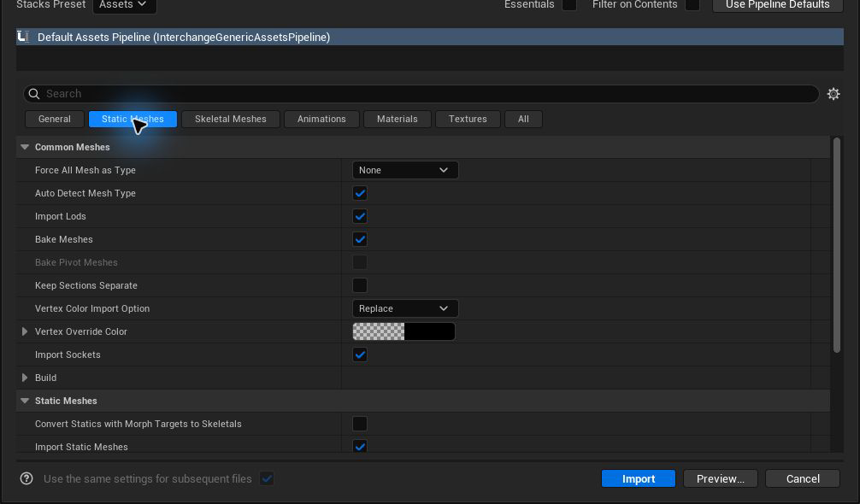Expand the Vertex Override Color row
Image resolution: width=860 pixels, height=504 pixels.
click(25, 331)
